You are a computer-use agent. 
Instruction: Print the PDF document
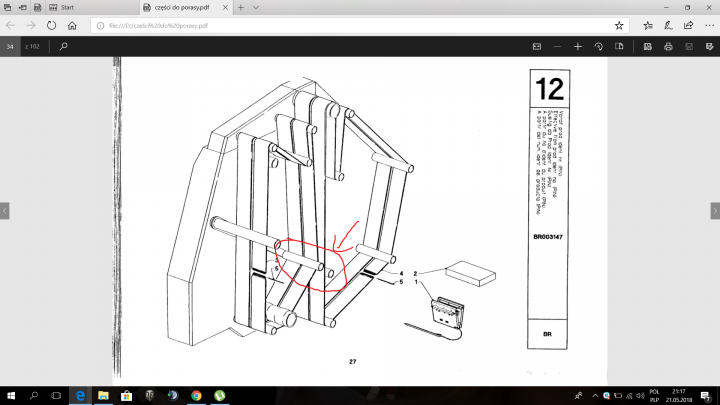coord(667,46)
